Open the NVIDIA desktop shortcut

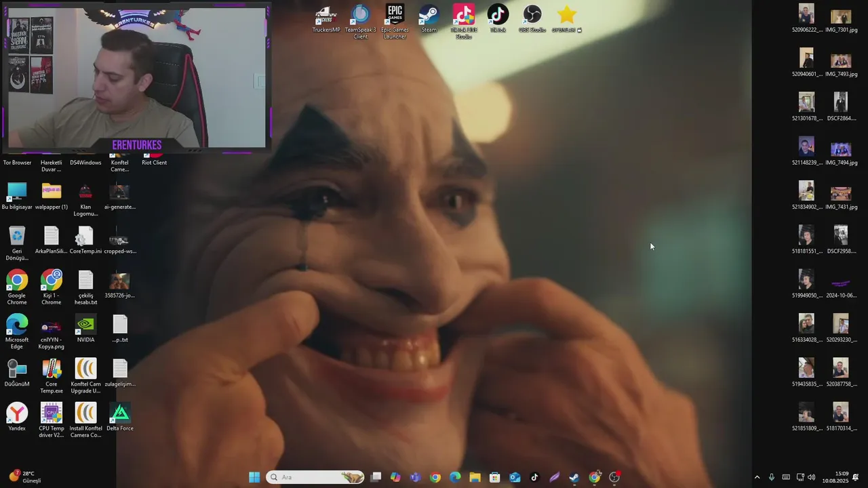[x=85, y=329]
